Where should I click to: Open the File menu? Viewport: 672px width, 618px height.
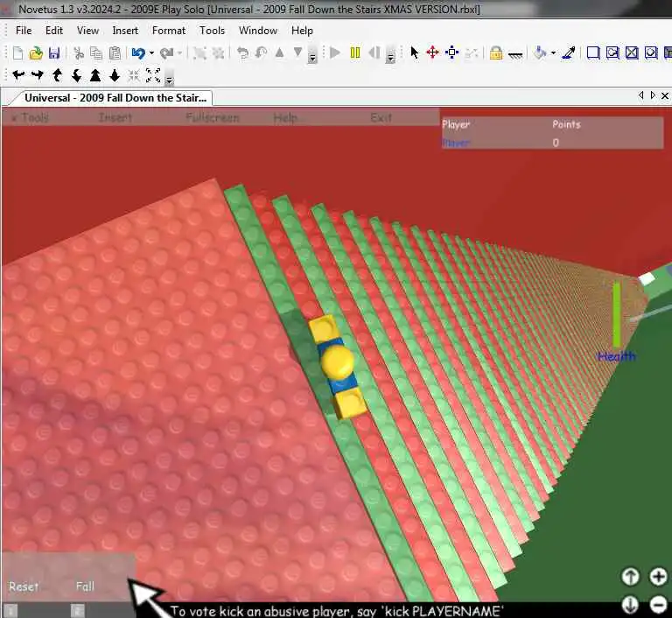point(24,31)
